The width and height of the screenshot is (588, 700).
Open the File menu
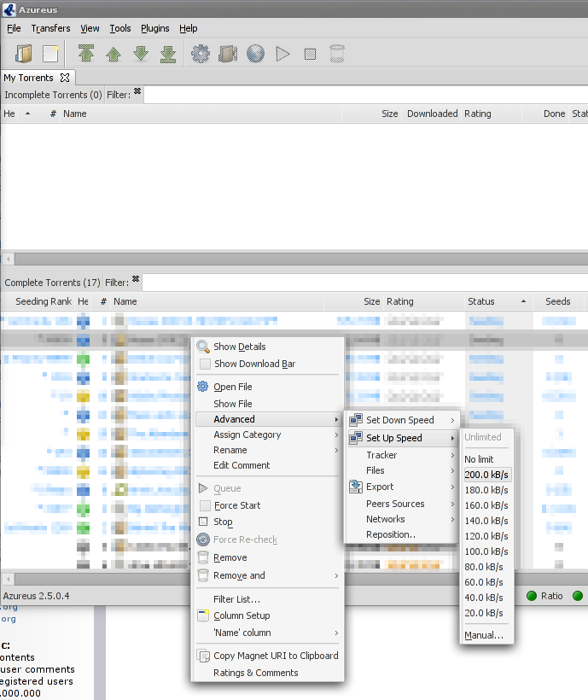point(14,28)
